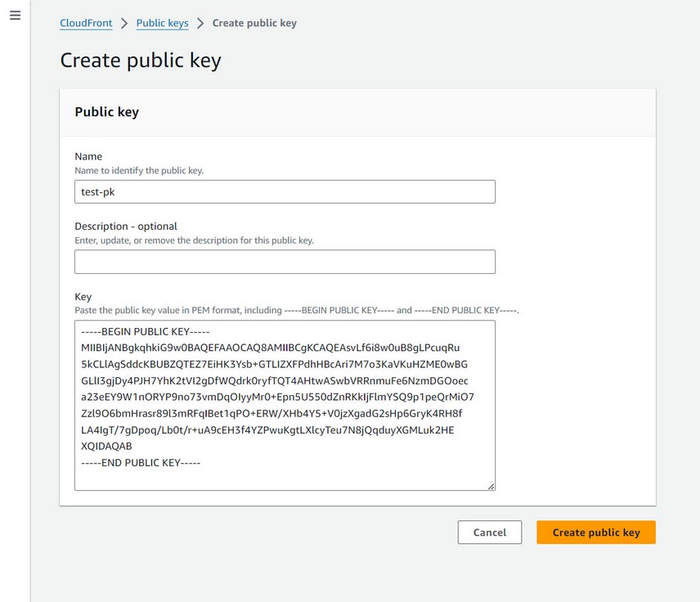The width and height of the screenshot is (700, 602).
Task: Place cursor on the END PUBLIC KEY line
Action: coord(141,462)
